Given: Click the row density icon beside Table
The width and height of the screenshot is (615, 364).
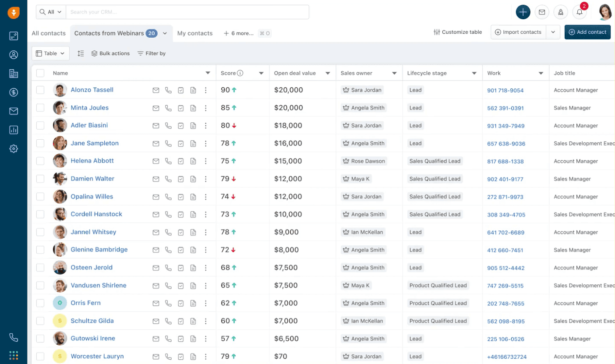Looking at the screenshot, I should pyautogui.click(x=81, y=53).
